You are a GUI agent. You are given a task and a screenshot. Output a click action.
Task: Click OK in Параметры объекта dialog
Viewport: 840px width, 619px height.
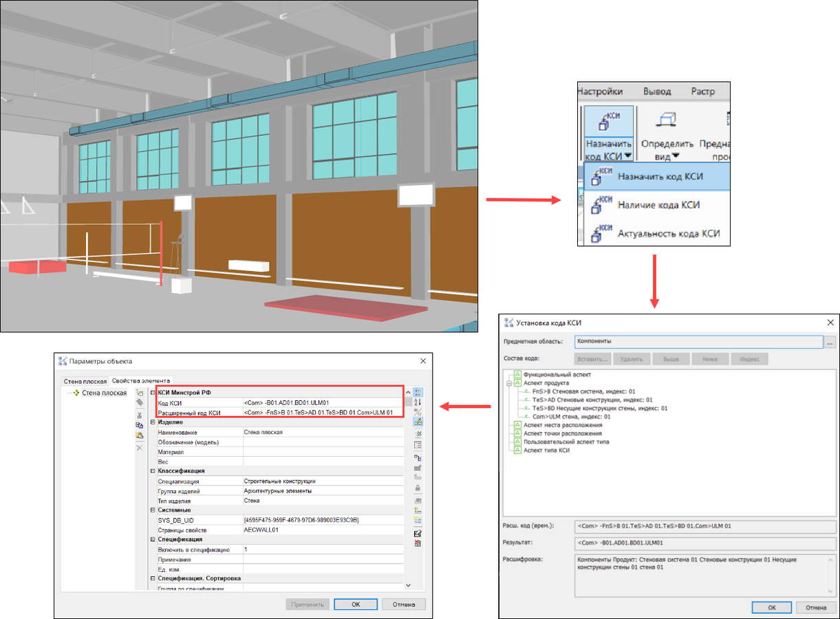(x=356, y=605)
